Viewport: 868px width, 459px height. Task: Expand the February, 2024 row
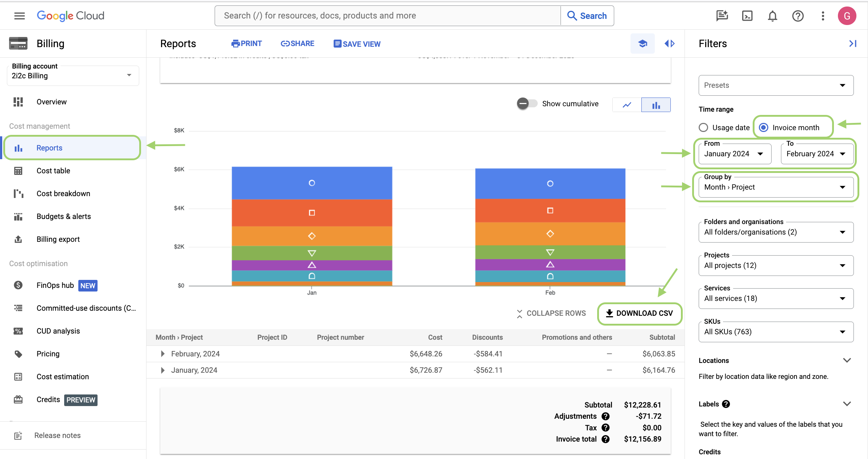coord(162,354)
